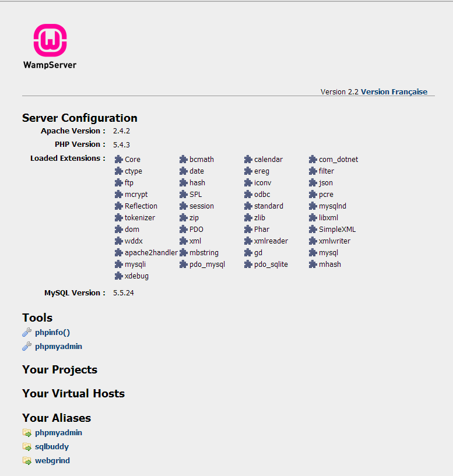Click the WampServer pink logo

click(50, 40)
